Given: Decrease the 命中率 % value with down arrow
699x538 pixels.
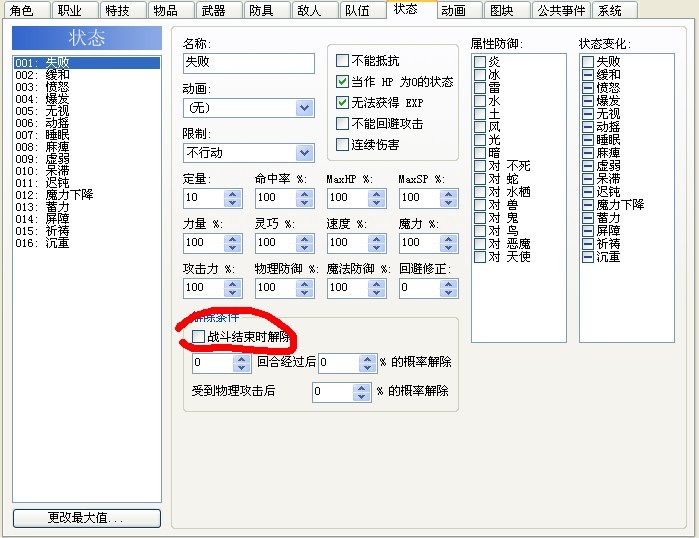Looking at the screenshot, I should [x=305, y=202].
